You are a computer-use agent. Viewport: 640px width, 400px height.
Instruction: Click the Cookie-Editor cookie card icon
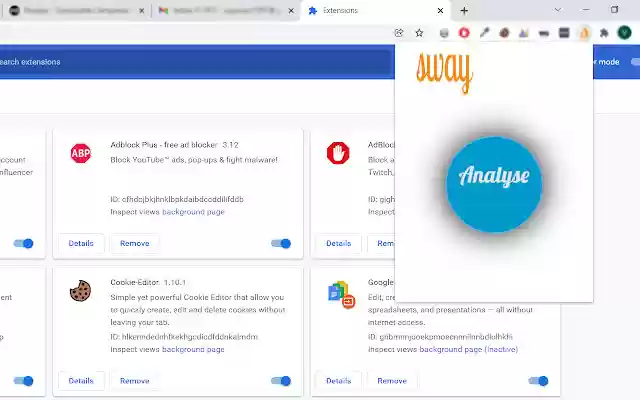80,291
